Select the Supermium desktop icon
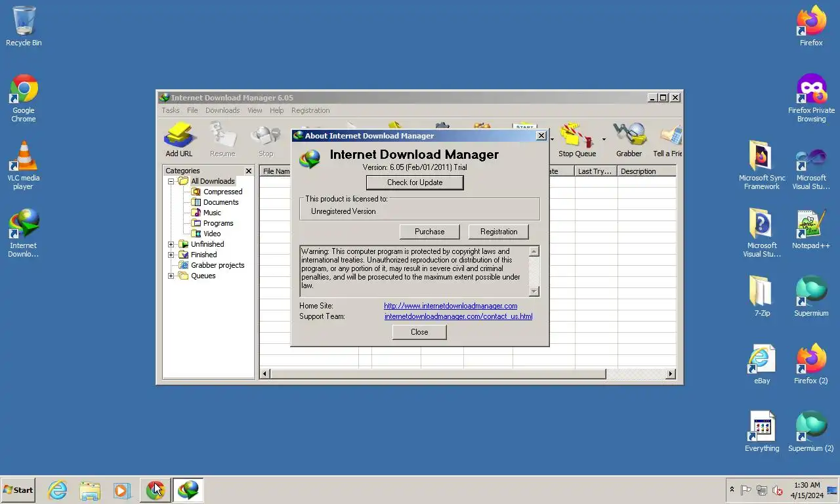 811,297
